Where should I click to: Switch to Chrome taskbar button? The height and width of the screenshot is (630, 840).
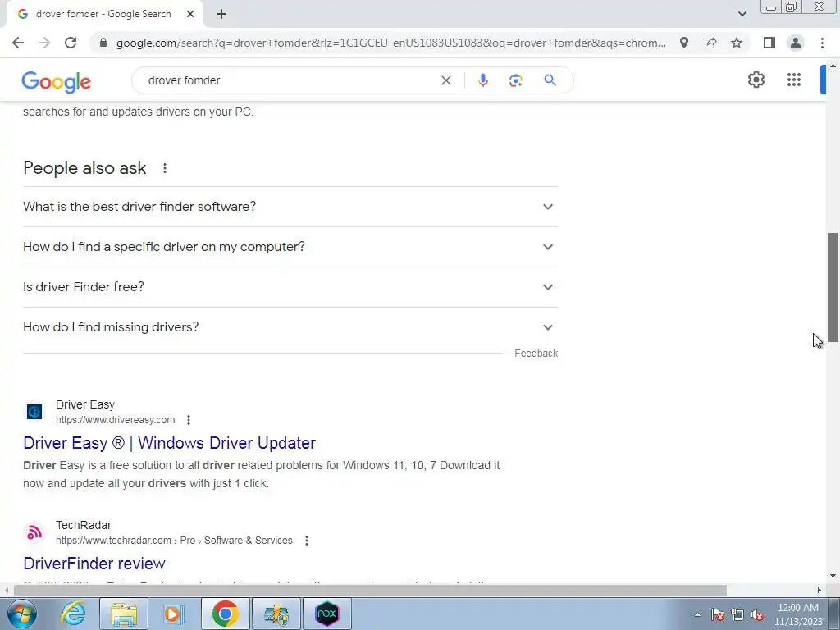(x=225, y=614)
